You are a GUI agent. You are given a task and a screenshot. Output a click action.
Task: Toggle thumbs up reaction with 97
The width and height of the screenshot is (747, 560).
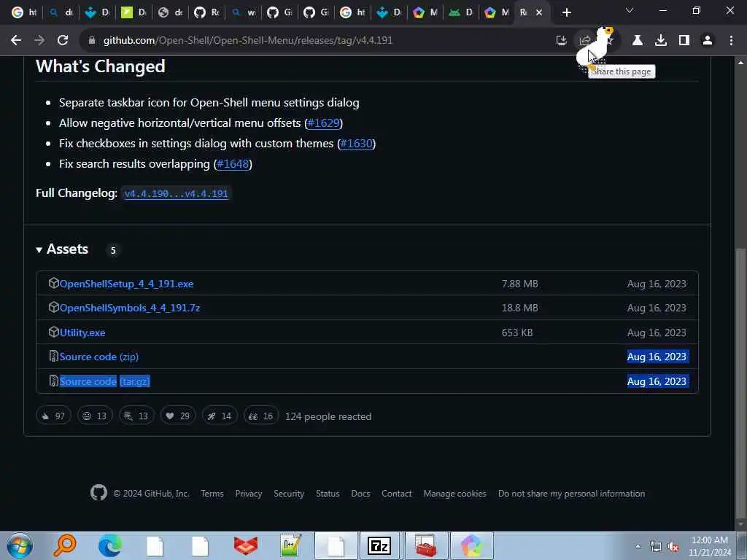pos(53,416)
